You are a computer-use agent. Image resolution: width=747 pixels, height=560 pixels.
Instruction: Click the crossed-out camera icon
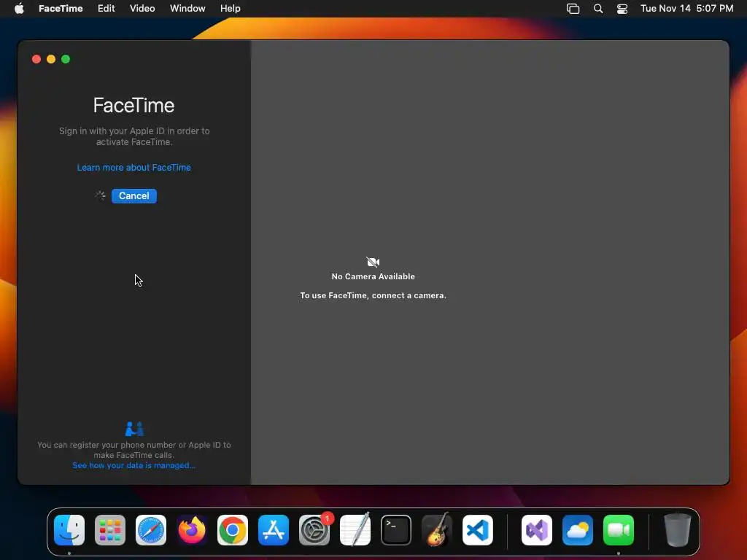[373, 262]
